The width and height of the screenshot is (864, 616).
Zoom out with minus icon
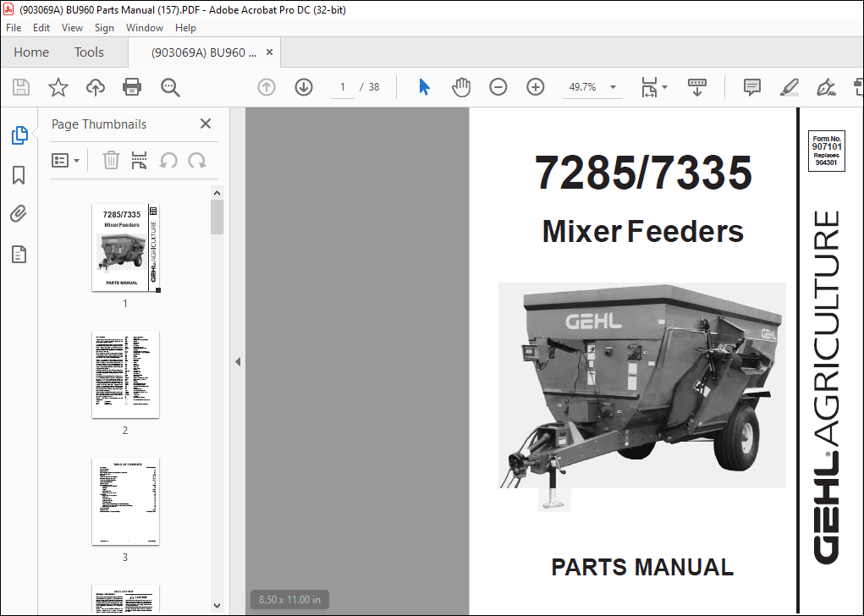[498, 87]
